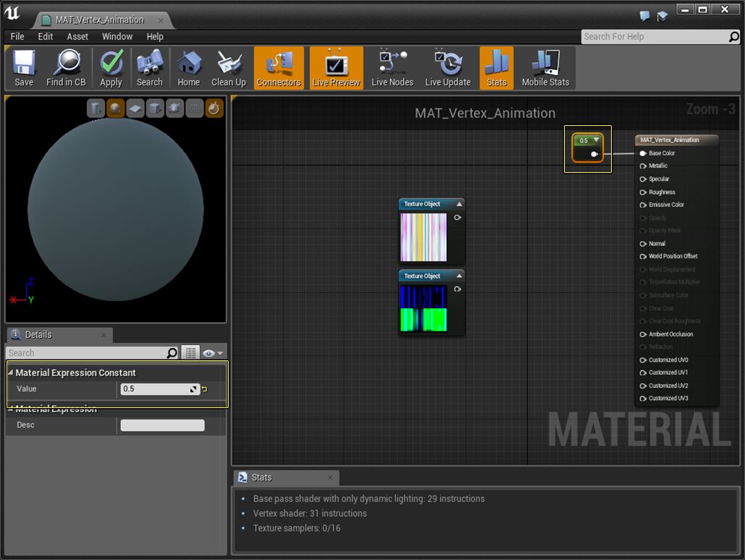
Task: Click the Home toolbar button
Action: 188,67
